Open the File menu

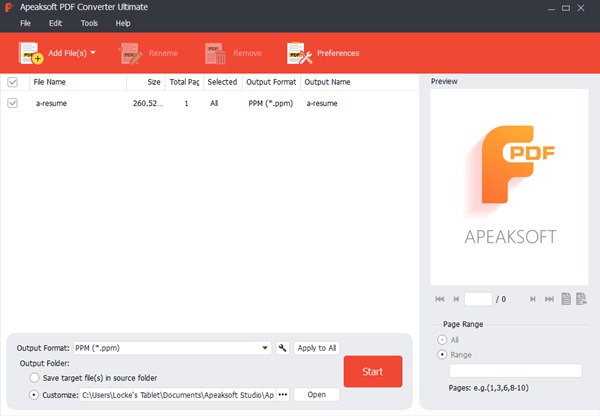[x=26, y=23]
